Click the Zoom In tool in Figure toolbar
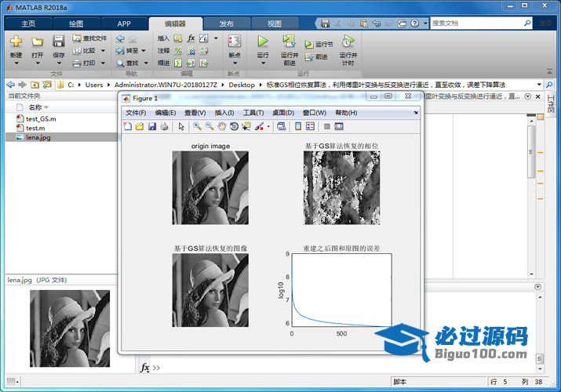This screenshot has height=392, width=561. pyautogui.click(x=197, y=126)
